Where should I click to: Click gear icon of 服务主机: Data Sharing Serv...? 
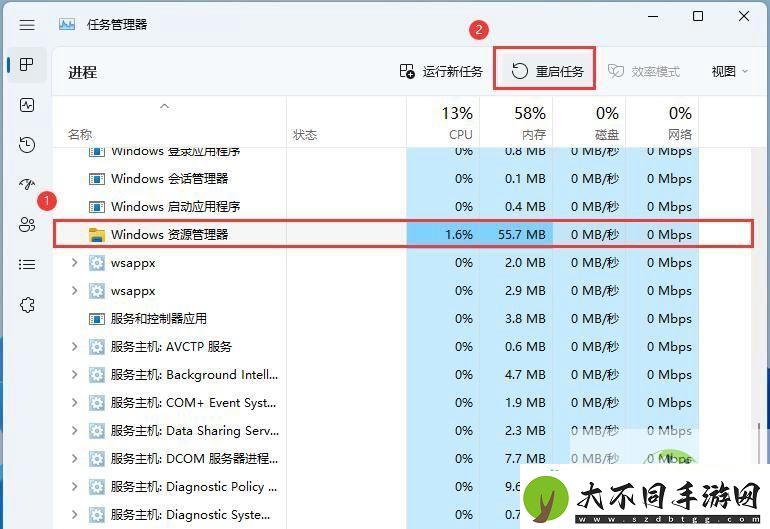(97, 431)
